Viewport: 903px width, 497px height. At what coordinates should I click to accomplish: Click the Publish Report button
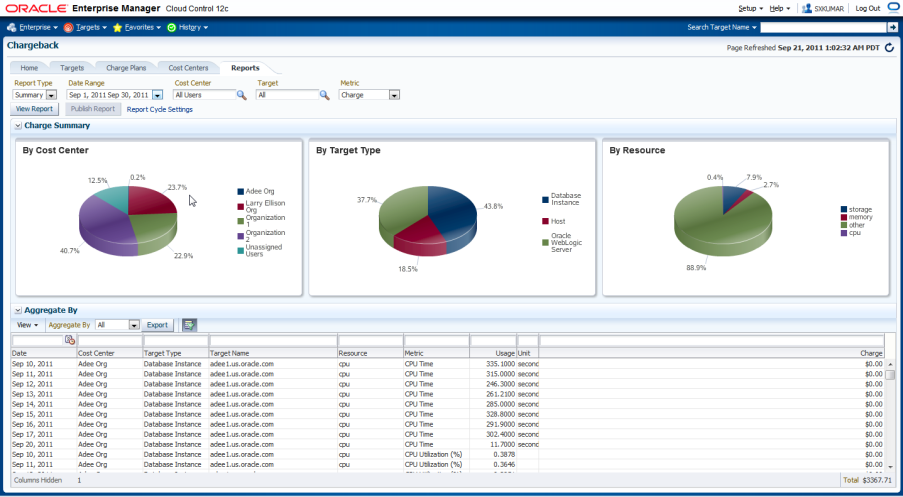click(93, 109)
